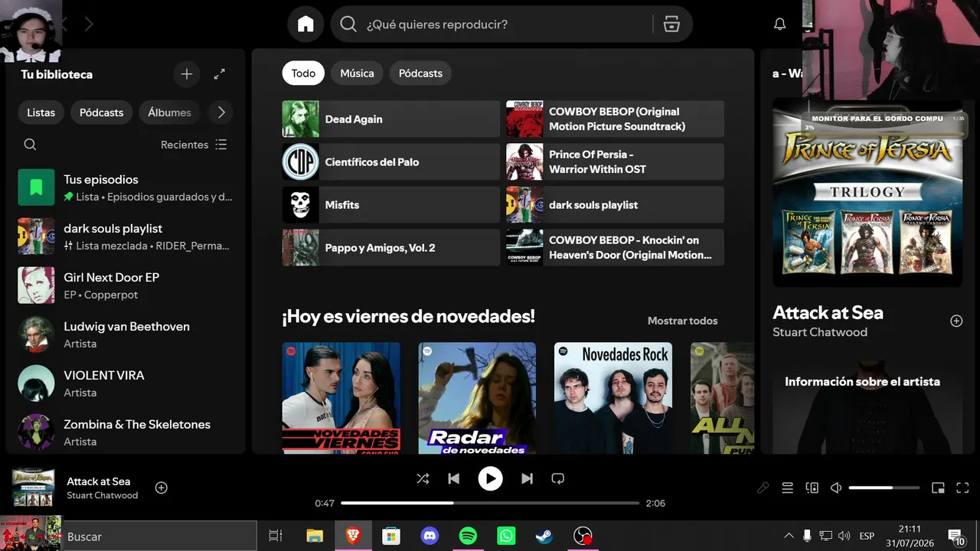Open Brave browser from taskbar
Image resolution: width=980 pixels, height=551 pixels.
[x=353, y=536]
